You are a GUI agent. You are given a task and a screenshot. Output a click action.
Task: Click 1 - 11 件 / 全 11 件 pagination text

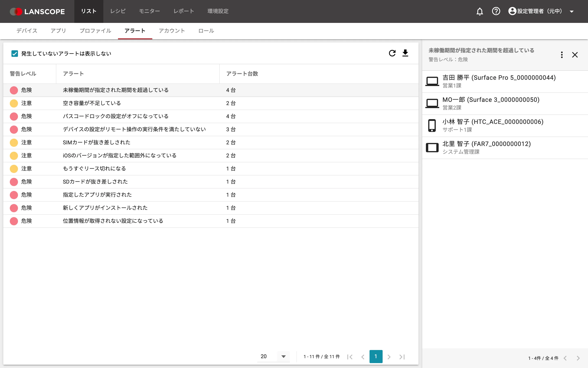322,357
